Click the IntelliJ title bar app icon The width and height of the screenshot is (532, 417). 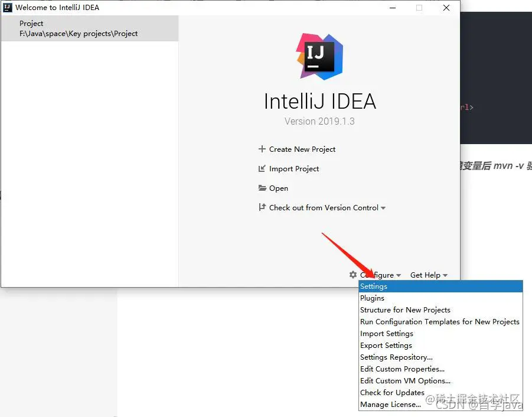[x=8, y=8]
